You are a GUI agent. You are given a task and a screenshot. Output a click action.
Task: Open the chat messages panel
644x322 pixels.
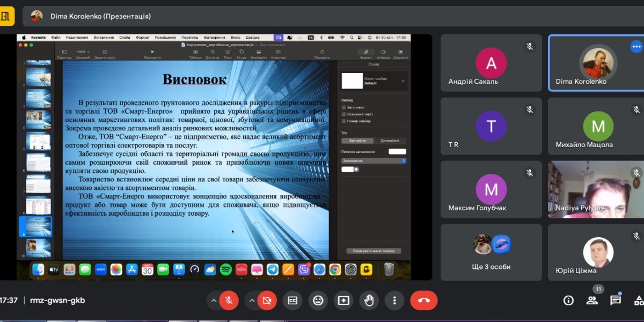pos(616,301)
